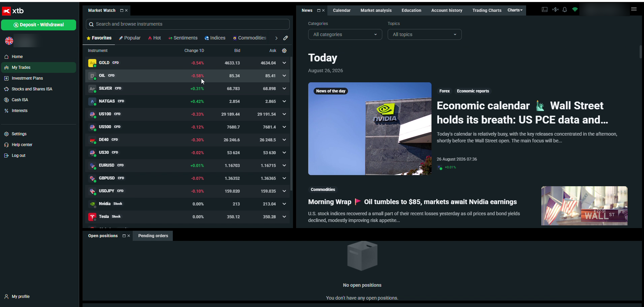Switch to Pending orders tab
Viewport: 644px width, 307px height.
click(x=153, y=236)
